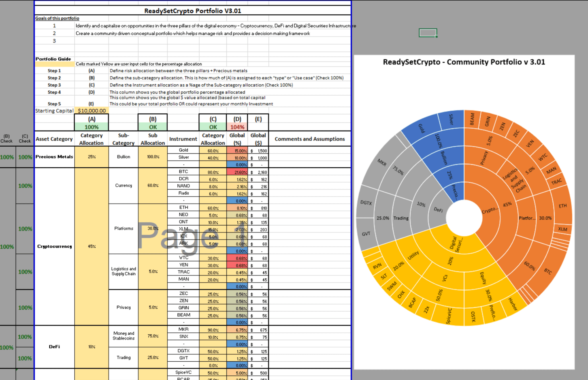Click the Starting Capital $10,000.00 cell
Image resolution: width=588 pixels, height=380 pixels.
(x=92, y=111)
